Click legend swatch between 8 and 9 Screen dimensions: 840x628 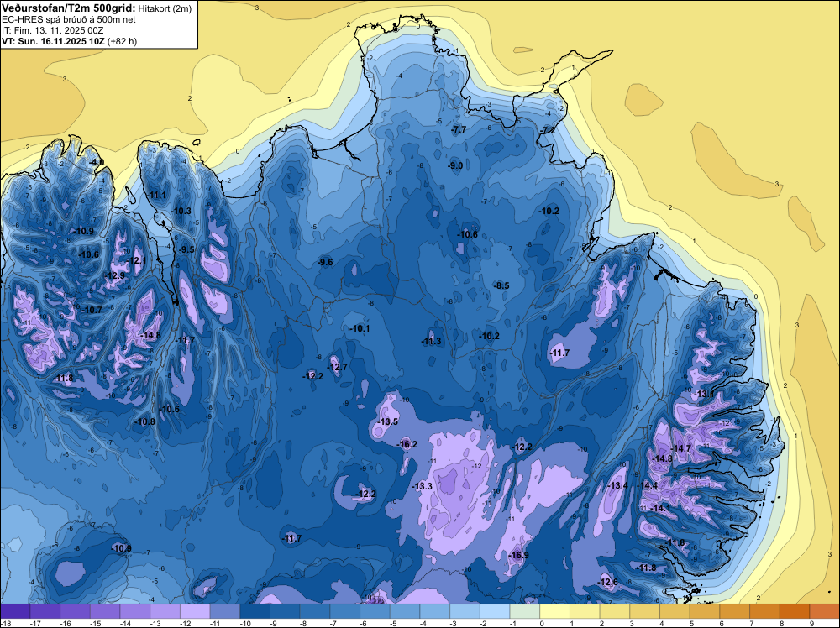point(795,611)
